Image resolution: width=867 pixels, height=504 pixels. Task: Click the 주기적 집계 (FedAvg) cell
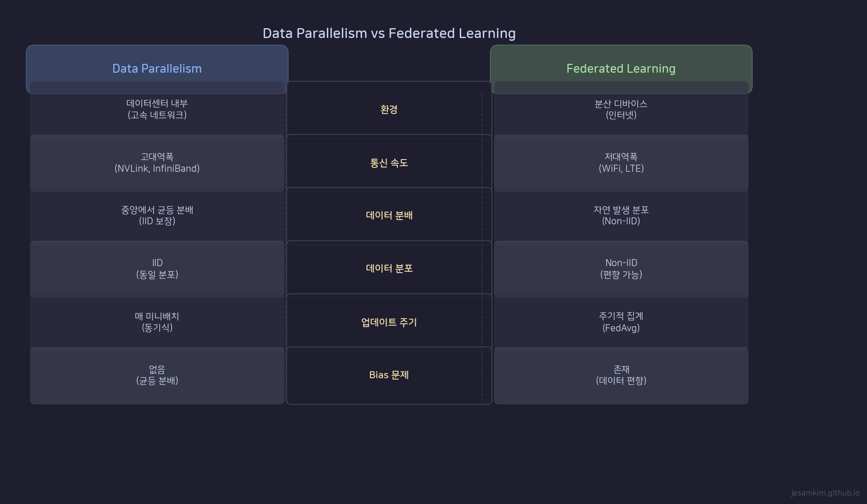click(621, 322)
